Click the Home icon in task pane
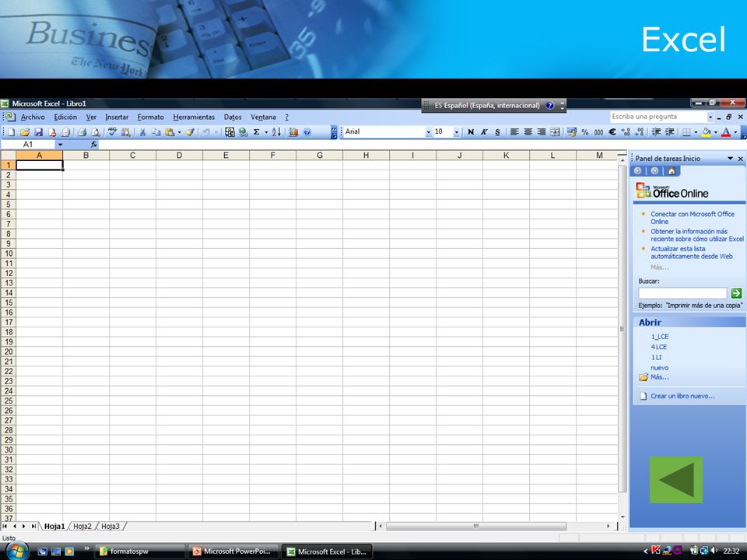This screenshot has height=560, width=747. pos(672,171)
